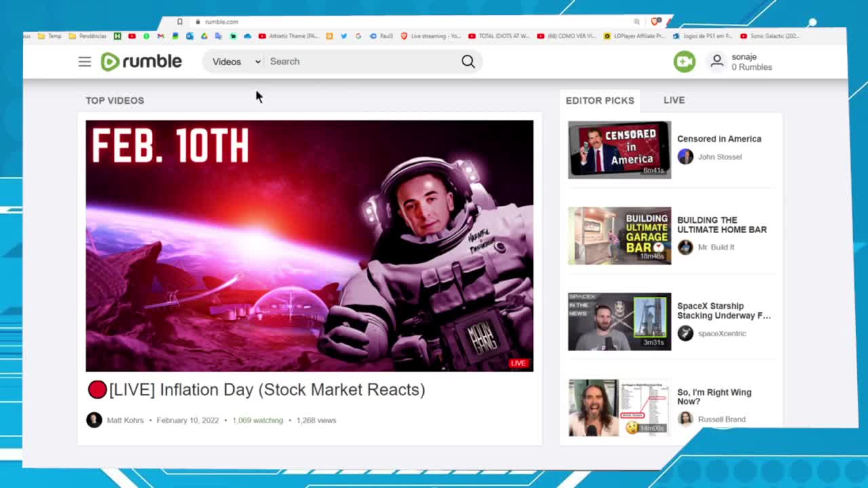
Task: Open SpaceX Starship video thumbnail
Action: [x=619, y=321]
